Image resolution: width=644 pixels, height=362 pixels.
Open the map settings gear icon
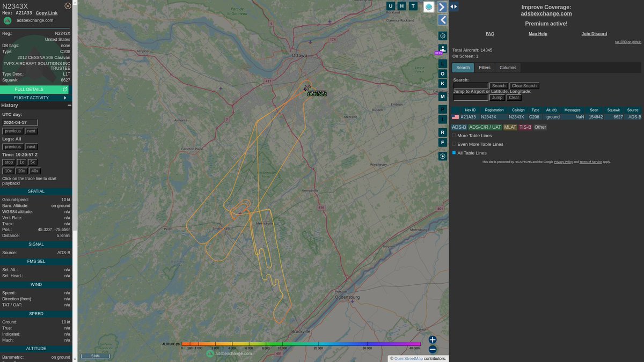pos(442,35)
